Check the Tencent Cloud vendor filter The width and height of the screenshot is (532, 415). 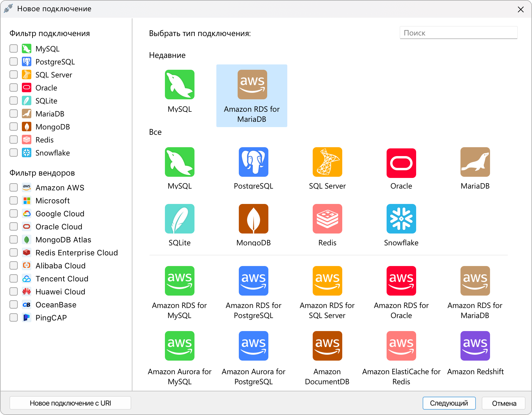click(14, 278)
